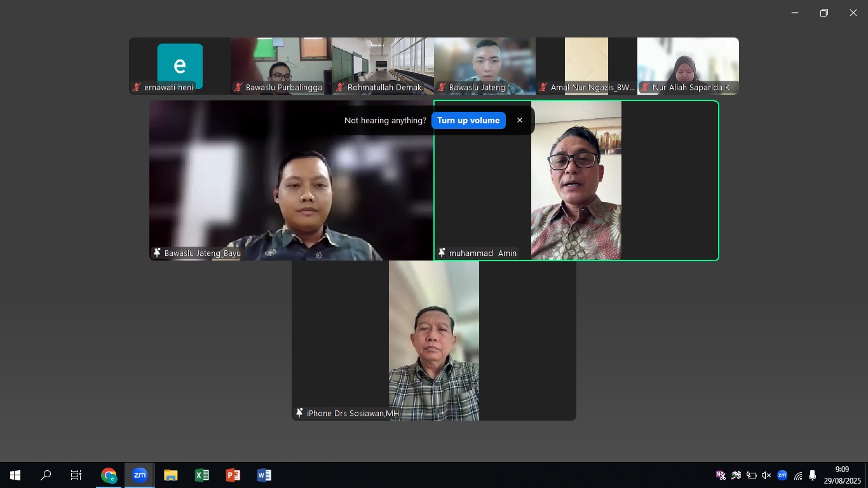Viewport: 868px width, 488px height.
Task: Launch Excel from the taskbar
Action: pyautogui.click(x=202, y=475)
